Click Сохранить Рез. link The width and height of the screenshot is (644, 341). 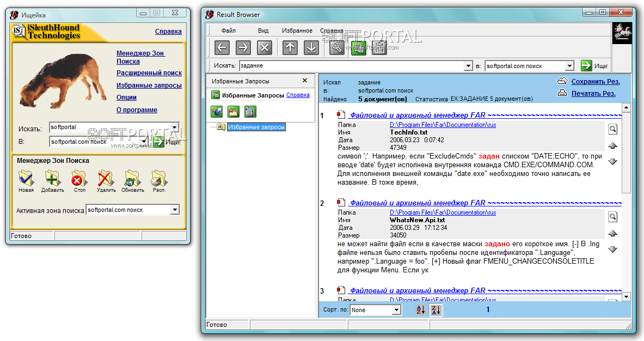(x=596, y=81)
